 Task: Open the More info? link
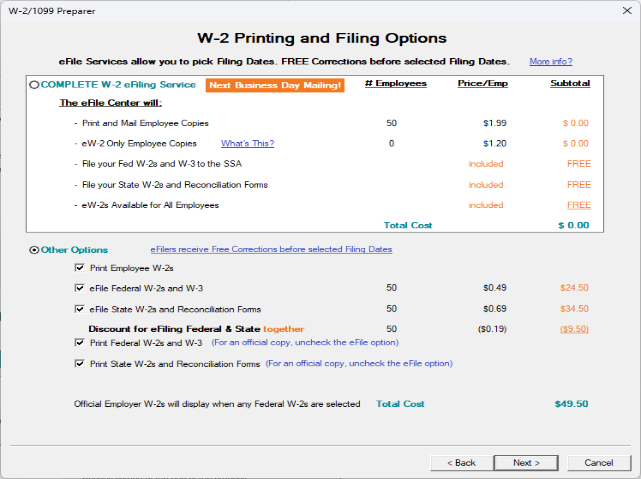551,62
